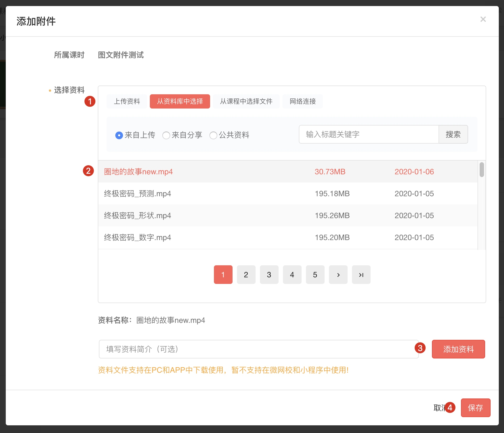Image resolution: width=504 pixels, height=433 pixels.
Task: Click the file list scrollbar thumb
Action: click(x=482, y=169)
